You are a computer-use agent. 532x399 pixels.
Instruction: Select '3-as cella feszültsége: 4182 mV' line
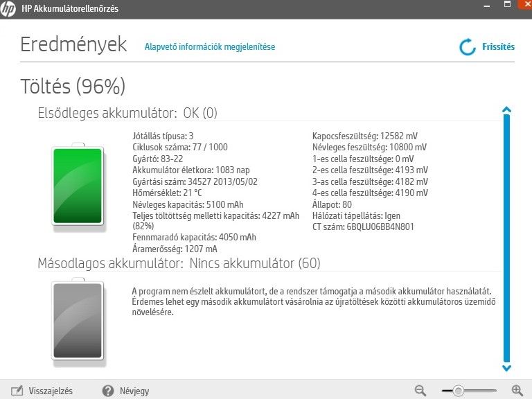(x=370, y=181)
